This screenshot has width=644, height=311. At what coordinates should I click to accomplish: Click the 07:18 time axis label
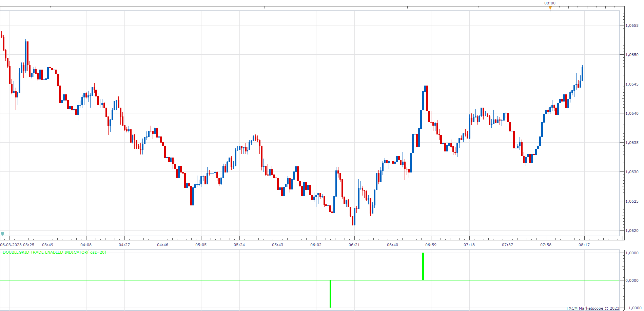[469, 245]
